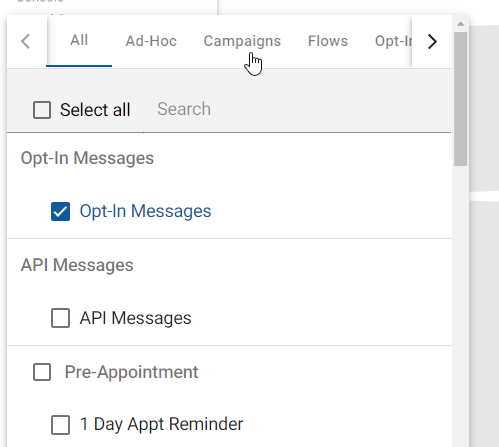The image size is (499, 447).
Task: Click the vertical scrollbar thumb
Action: click(x=461, y=99)
